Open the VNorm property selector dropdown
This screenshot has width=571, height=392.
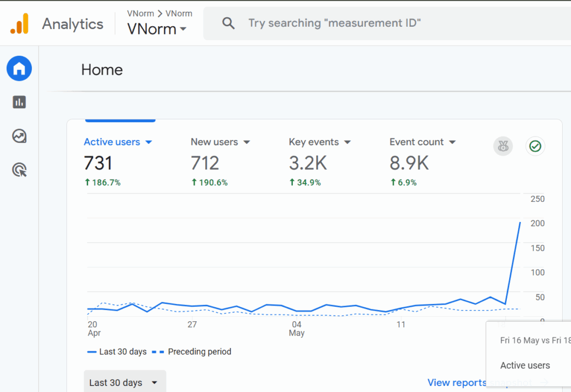pos(157,29)
